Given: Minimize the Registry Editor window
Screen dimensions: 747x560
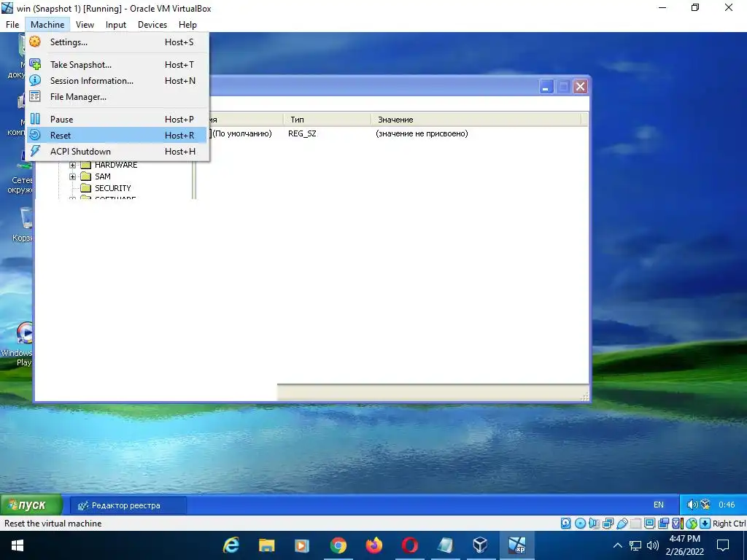Looking at the screenshot, I should click(x=546, y=87).
